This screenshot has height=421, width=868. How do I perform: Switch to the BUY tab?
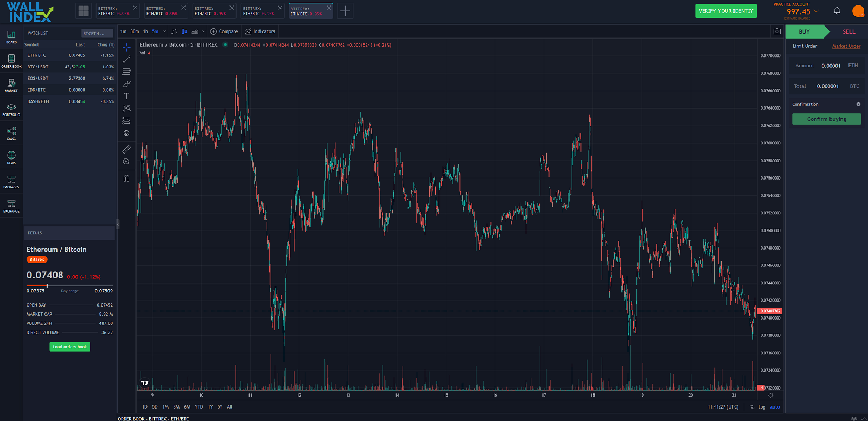[805, 31]
